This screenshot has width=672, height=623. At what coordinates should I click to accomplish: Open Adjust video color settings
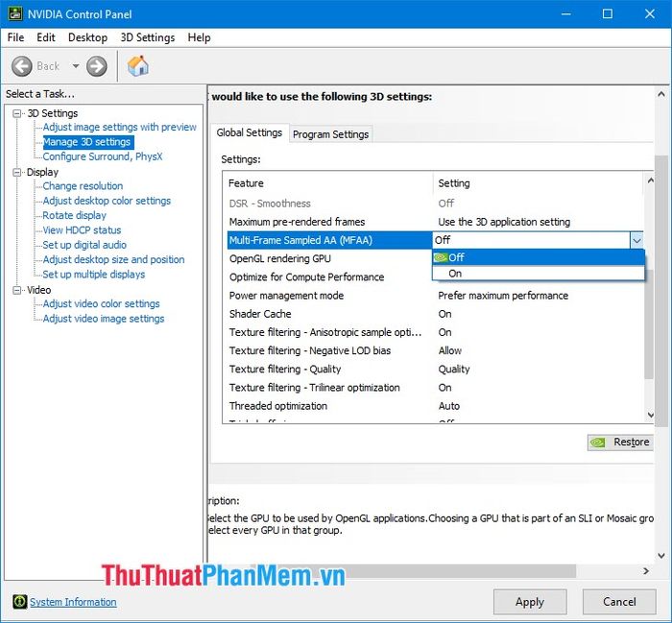coord(101,303)
